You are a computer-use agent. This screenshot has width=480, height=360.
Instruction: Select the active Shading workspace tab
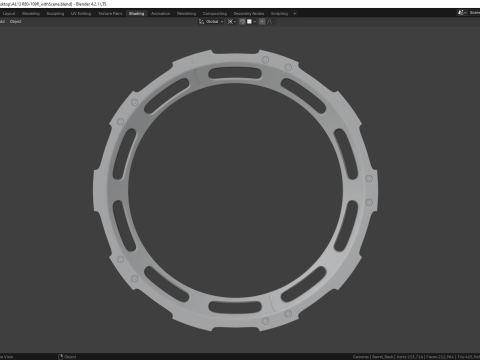(x=137, y=14)
